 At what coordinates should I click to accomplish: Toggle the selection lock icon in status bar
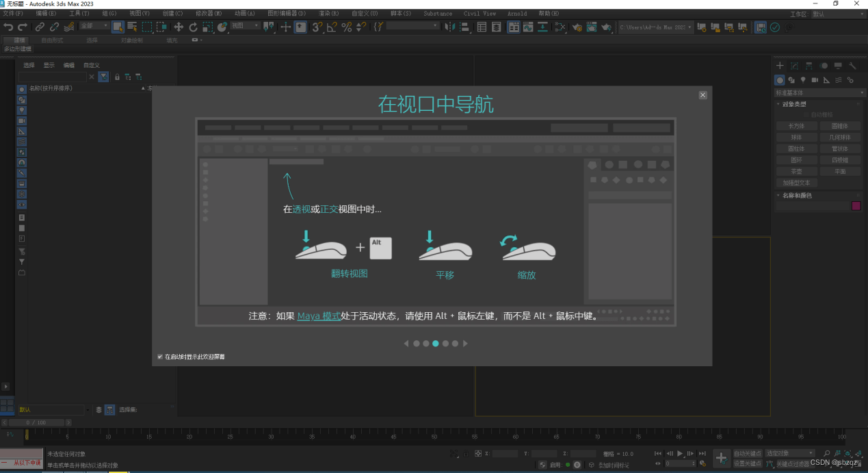coord(467,453)
